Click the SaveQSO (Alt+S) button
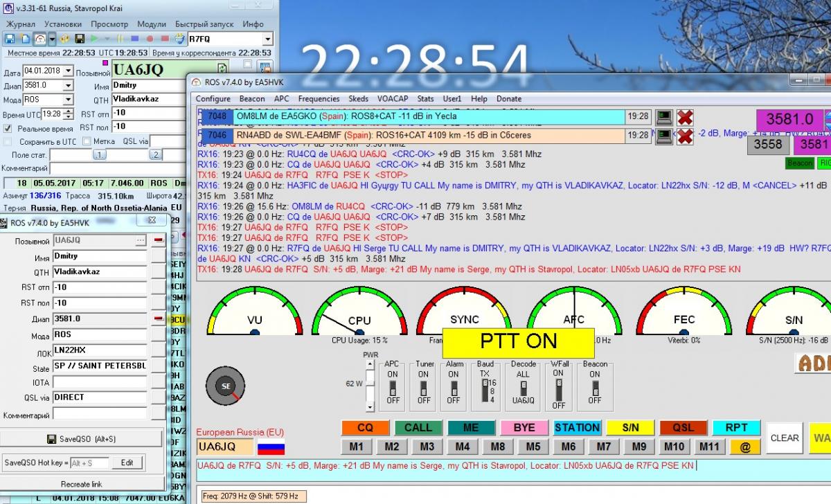 click(x=81, y=439)
